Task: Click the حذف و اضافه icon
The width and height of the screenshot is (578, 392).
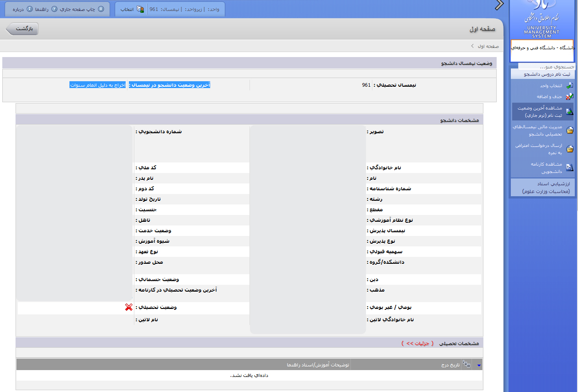Action: click(569, 97)
